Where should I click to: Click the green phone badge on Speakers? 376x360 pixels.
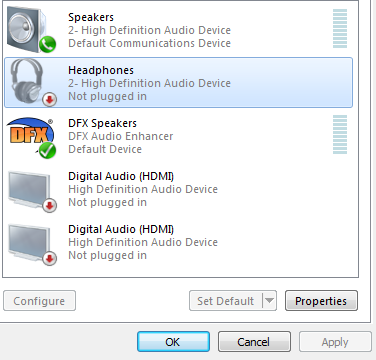[47, 45]
